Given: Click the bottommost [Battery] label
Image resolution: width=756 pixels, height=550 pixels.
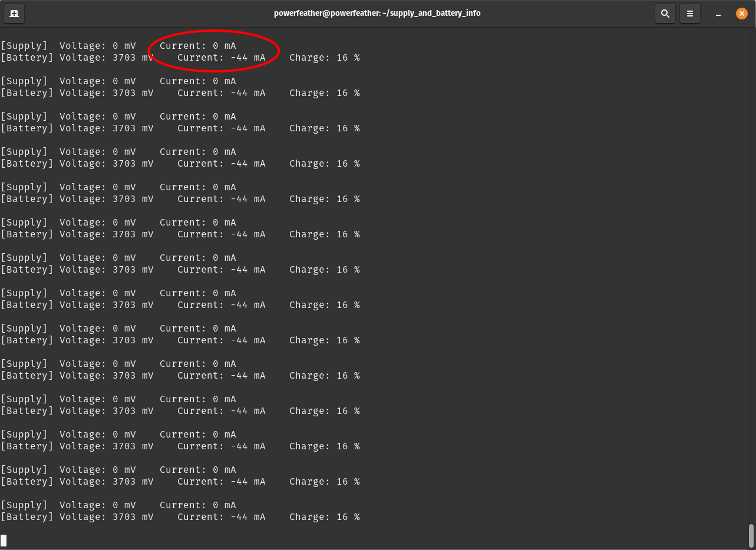Looking at the screenshot, I should click(x=27, y=517).
